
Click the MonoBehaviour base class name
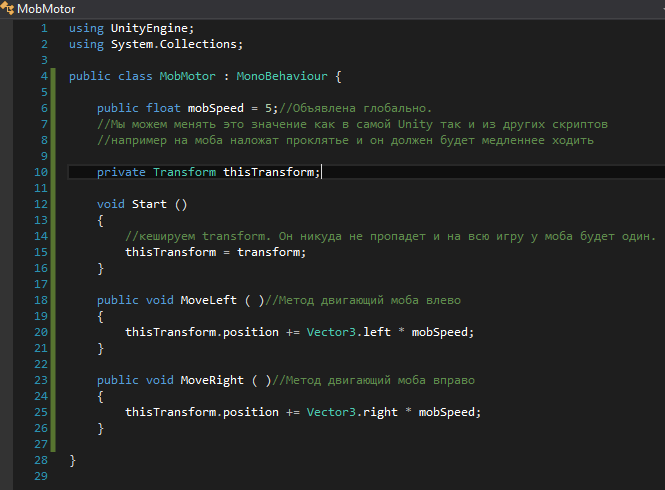coord(282,76)
